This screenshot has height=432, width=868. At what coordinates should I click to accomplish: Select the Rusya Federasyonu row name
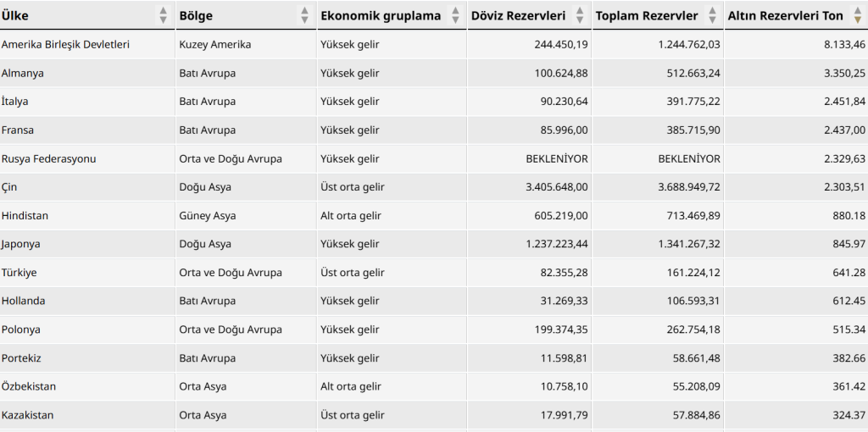(x=48, y=158)
